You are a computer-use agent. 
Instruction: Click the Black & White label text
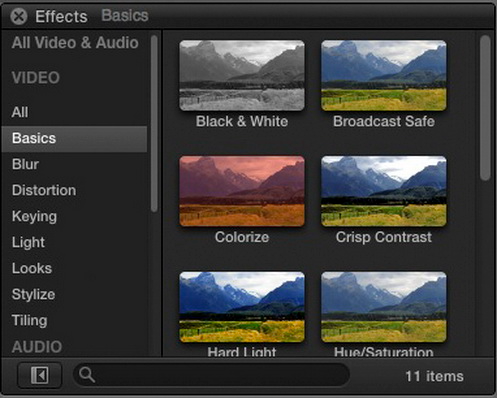point(242,121)
